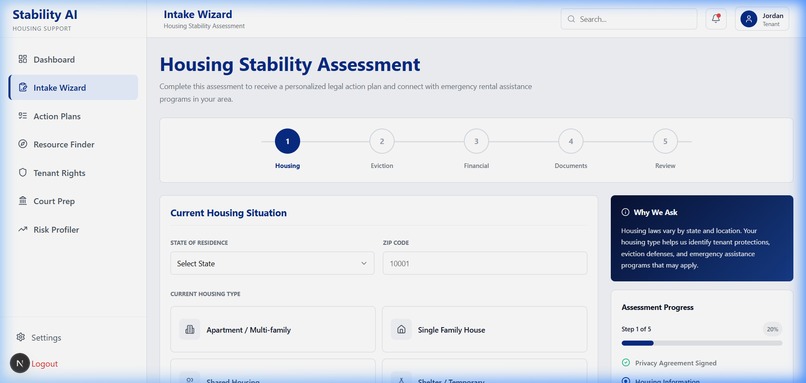Click the Logout link
806x383 pixels.
tap(45, 363)
